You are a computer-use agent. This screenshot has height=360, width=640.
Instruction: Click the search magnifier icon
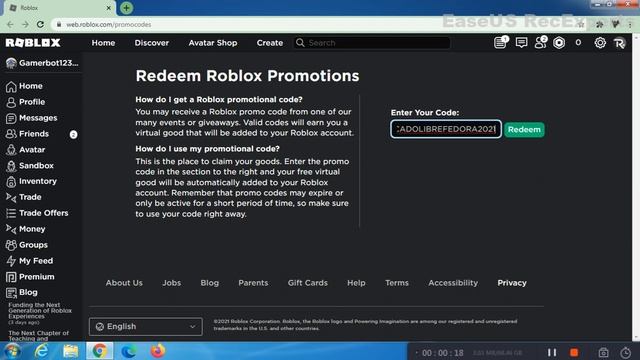[x=300, y=42]
